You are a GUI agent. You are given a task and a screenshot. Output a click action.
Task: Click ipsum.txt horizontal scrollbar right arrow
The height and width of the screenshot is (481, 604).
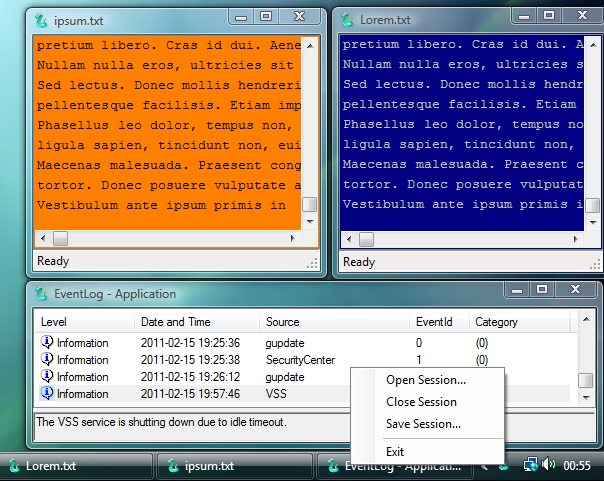click(292, 238)
